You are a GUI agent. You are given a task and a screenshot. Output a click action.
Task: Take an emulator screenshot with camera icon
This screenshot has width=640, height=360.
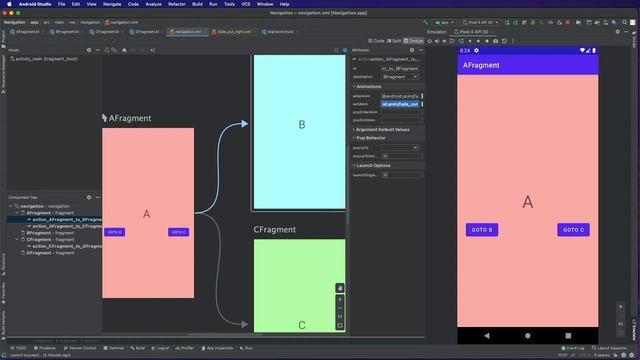(496, 41)
